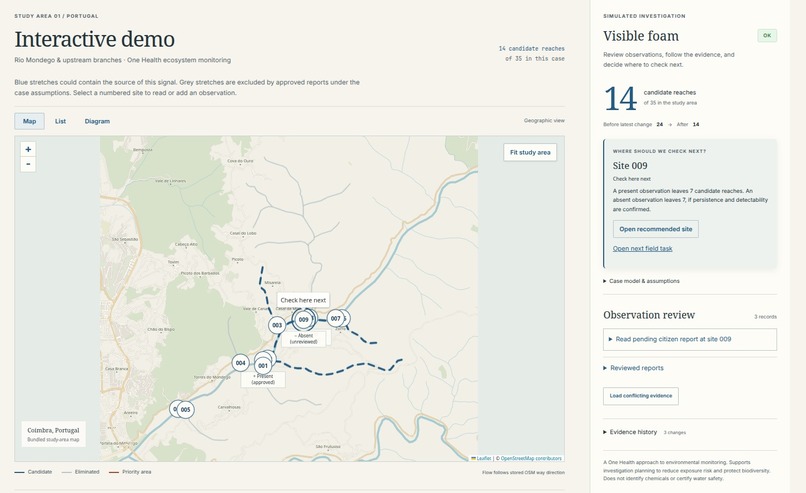806x493 pixels.
Task: Click the 'Visible foam' heading
Action: 641,36
